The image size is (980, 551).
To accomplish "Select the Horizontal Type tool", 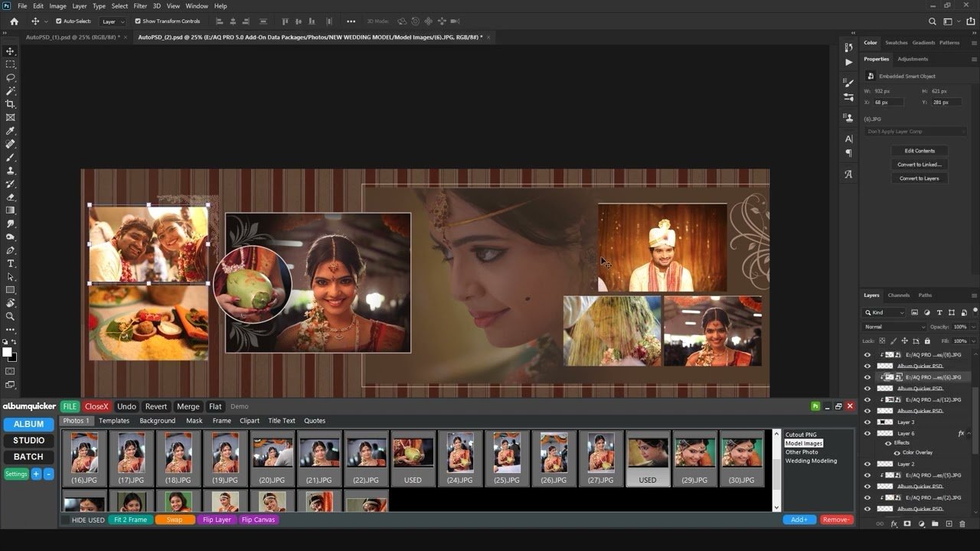I will click(x=11, y=263).
